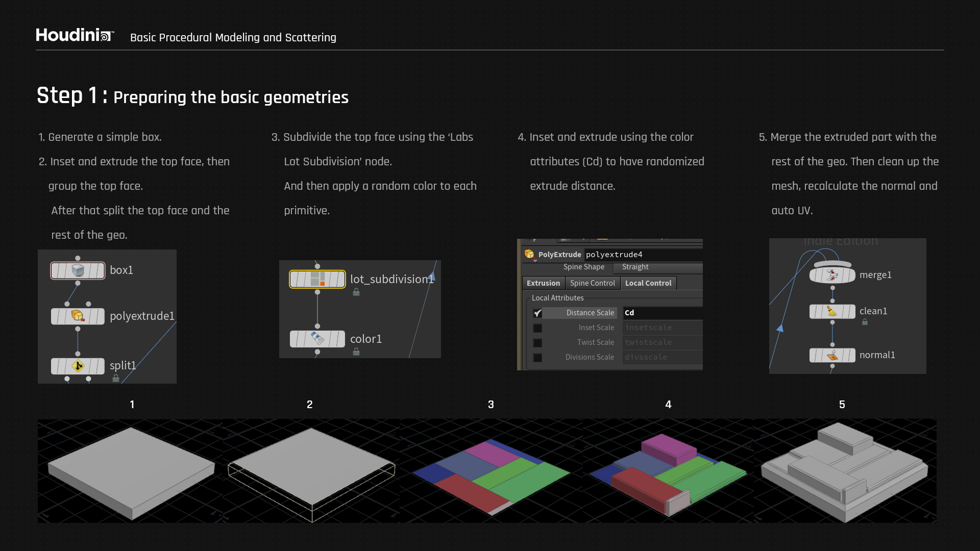Image resolution: width=980 pixels, height=551 pixels.
Task: Select the color1 node icon
Action: coord(317,339)
